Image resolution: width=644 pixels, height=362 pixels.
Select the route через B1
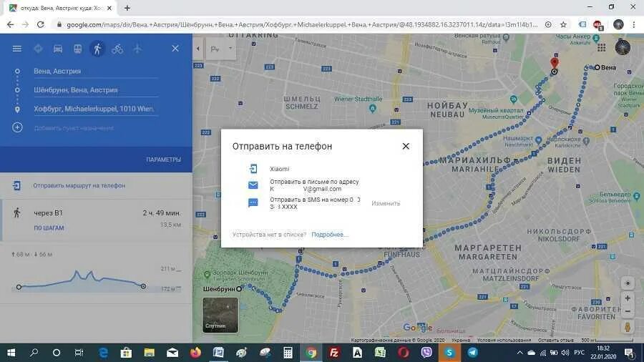[x=96, y=220]
